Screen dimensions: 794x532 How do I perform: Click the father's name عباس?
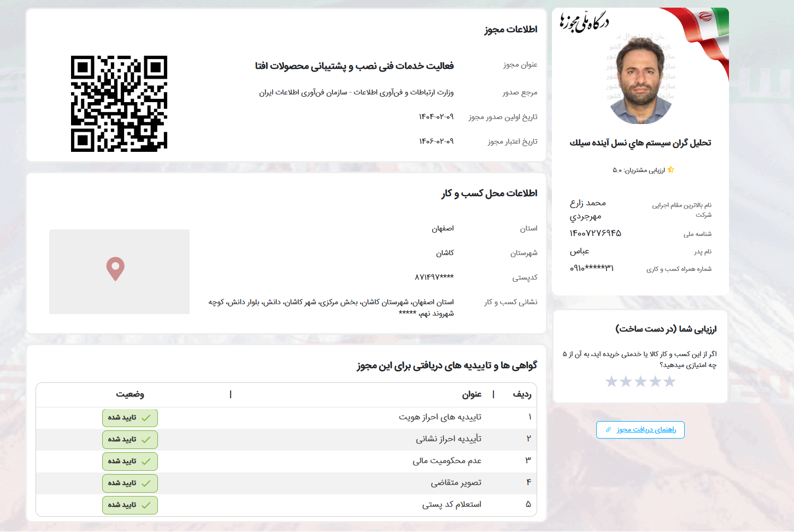[579, 251]
